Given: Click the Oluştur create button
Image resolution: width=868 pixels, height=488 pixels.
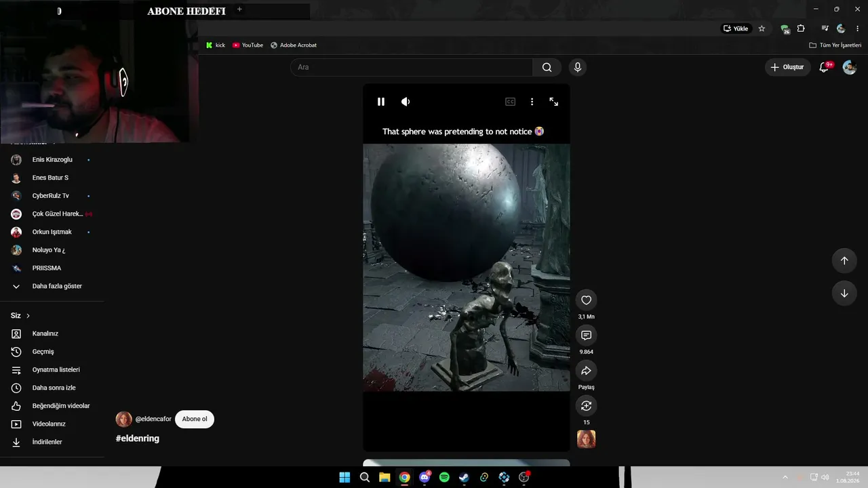Looking at the screenshot, I should tap(787, 67).
